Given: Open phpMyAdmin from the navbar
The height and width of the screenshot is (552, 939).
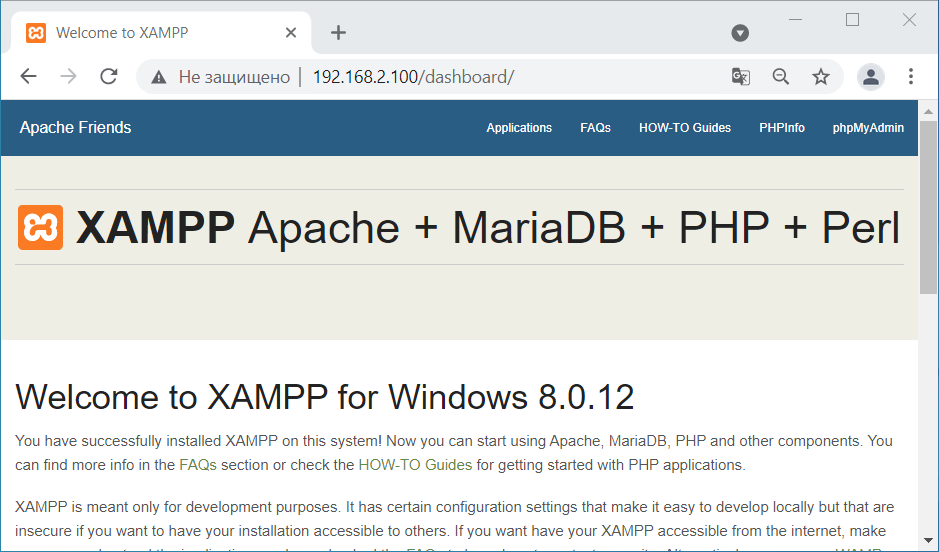Looking at the screenshot, I should (x=868, y=128).
